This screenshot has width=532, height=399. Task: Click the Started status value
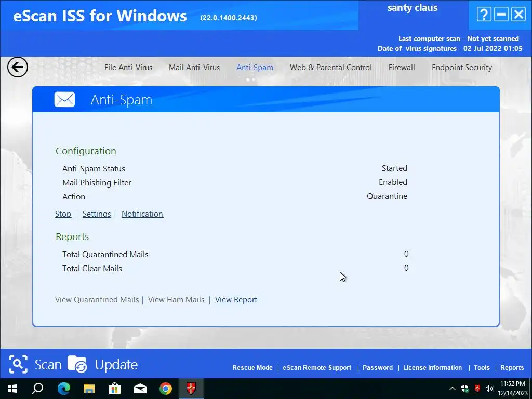point(395,168)
